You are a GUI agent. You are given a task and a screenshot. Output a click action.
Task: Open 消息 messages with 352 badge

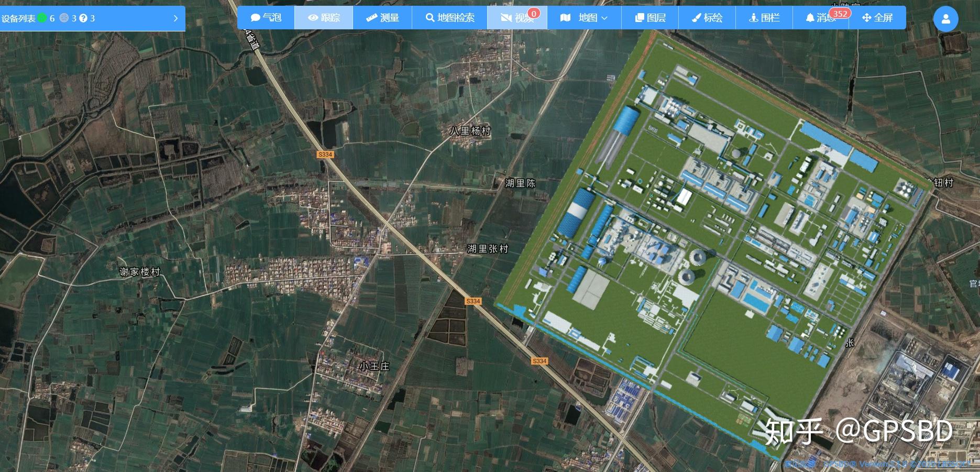(x=821, y=18)
